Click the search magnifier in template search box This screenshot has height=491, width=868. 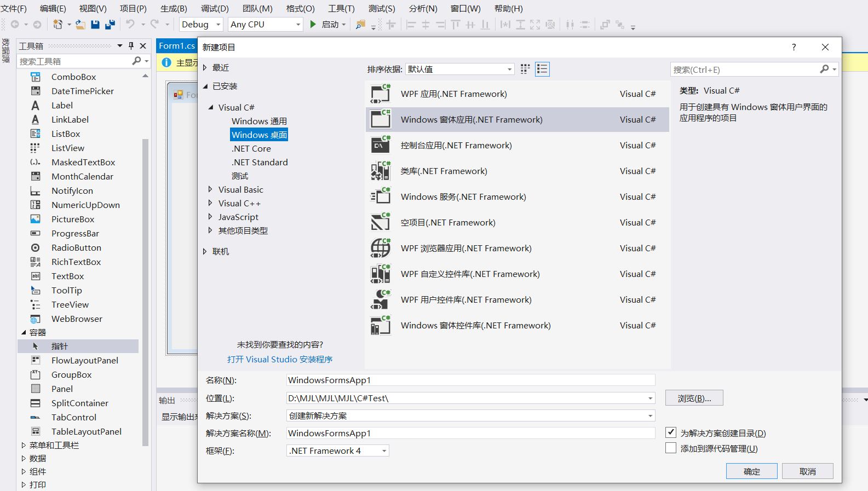pyautogui.click(x=824, y=69)
